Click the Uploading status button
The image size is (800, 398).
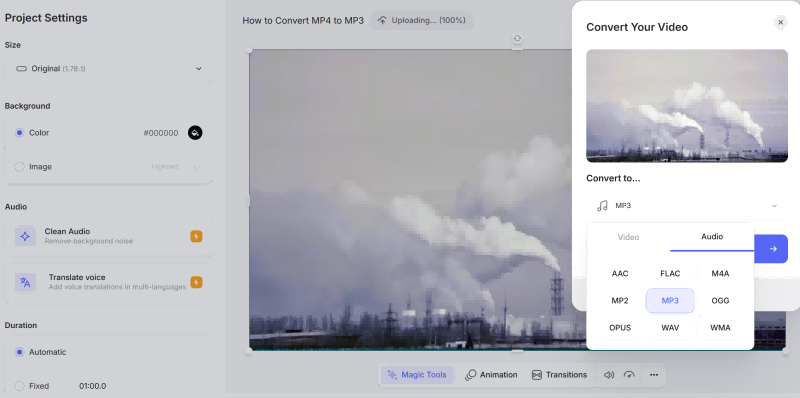[421, 20]
